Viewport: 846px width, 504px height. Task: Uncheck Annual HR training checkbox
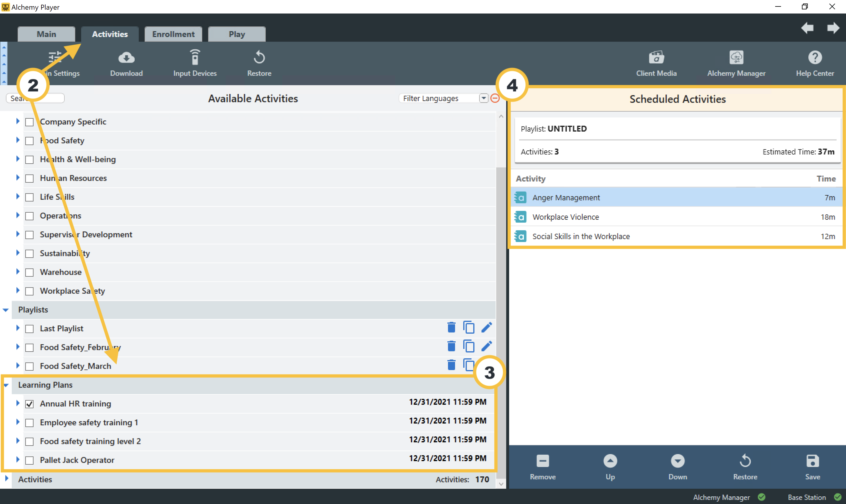tap(30, 404)
